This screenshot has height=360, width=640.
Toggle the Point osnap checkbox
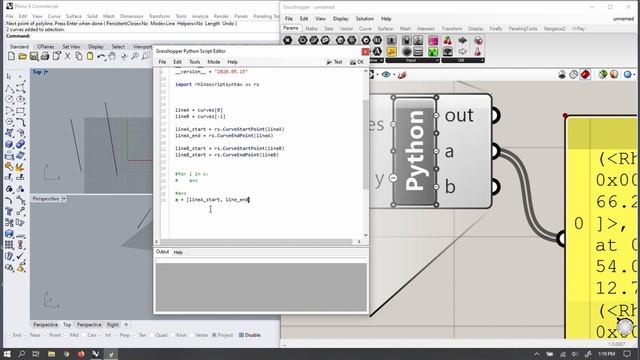click(45, 335)
